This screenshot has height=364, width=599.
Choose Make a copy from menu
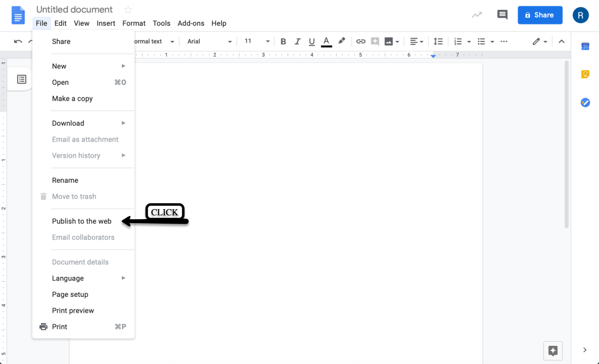(72, 99)
